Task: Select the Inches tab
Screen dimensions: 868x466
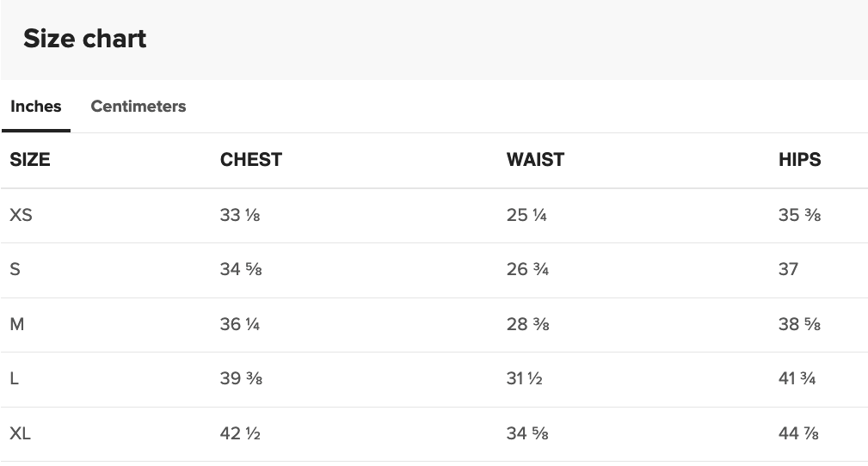Action: pos(36,107)
